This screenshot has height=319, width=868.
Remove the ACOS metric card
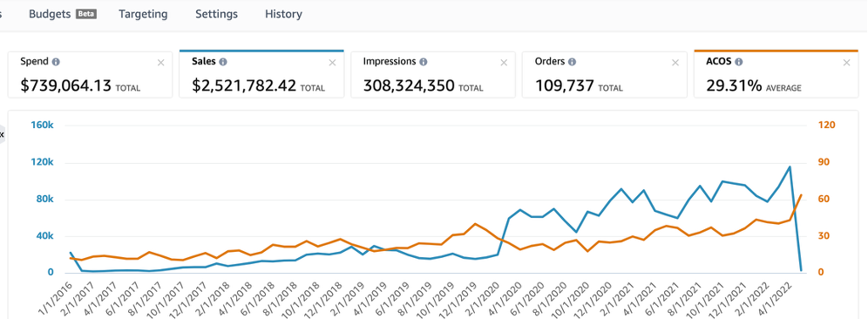pyautogui.click(x=846, y=63)
